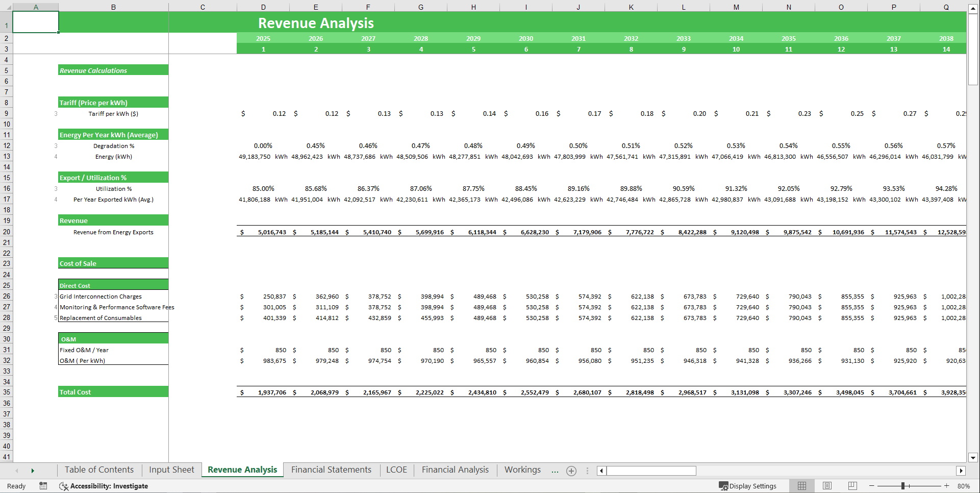Select the LCOE sheet tab
The height and width of the screenshot is (493, 980).
coord(396,470)
